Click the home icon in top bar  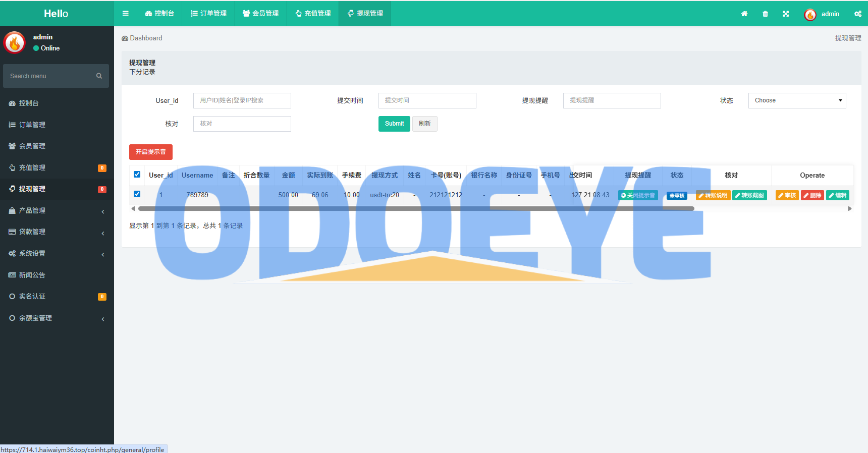click(x=744, y=14)
